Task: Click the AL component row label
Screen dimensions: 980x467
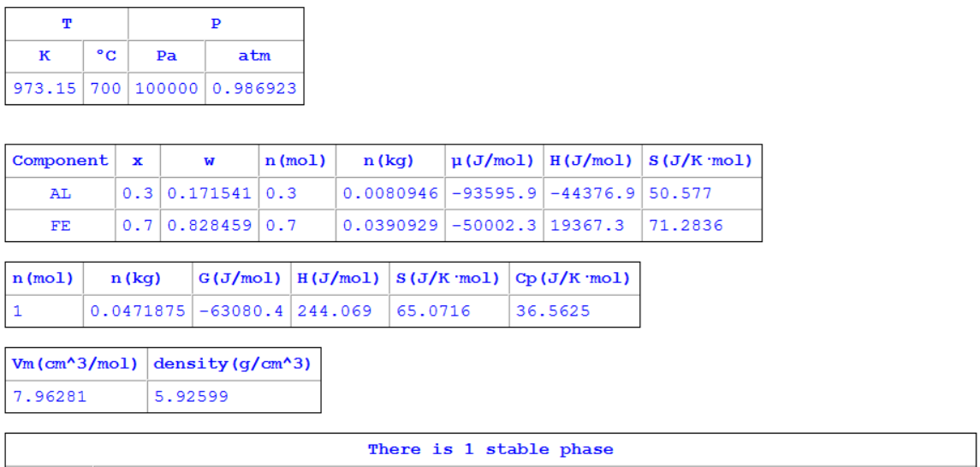Action: [x=60, y=193]
